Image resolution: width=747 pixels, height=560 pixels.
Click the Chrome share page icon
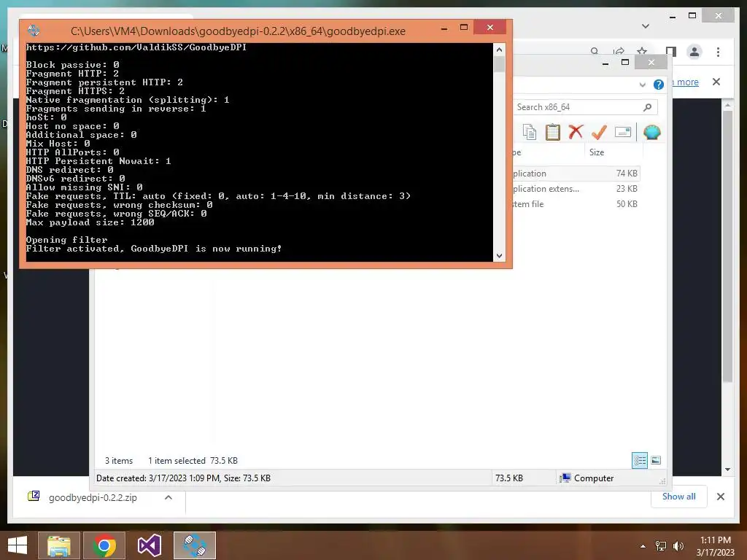click(x=619, y=51)
